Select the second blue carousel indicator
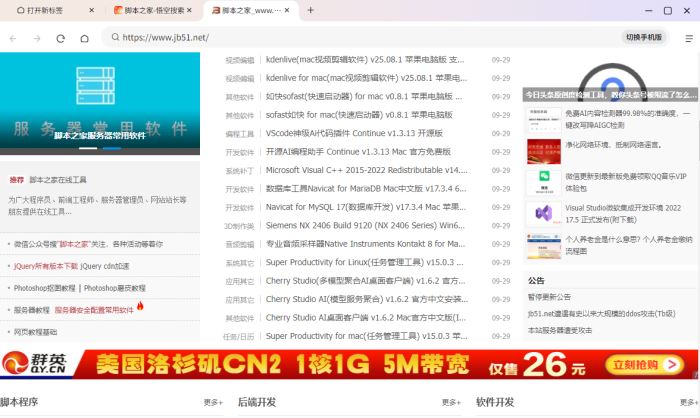The image size is (700, 418). [x=112, y=148]
